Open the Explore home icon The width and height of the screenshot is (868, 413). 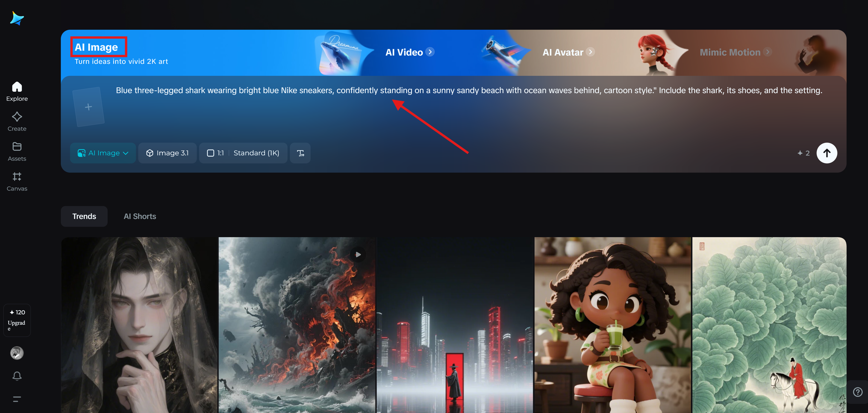click(x=17, y=91)
